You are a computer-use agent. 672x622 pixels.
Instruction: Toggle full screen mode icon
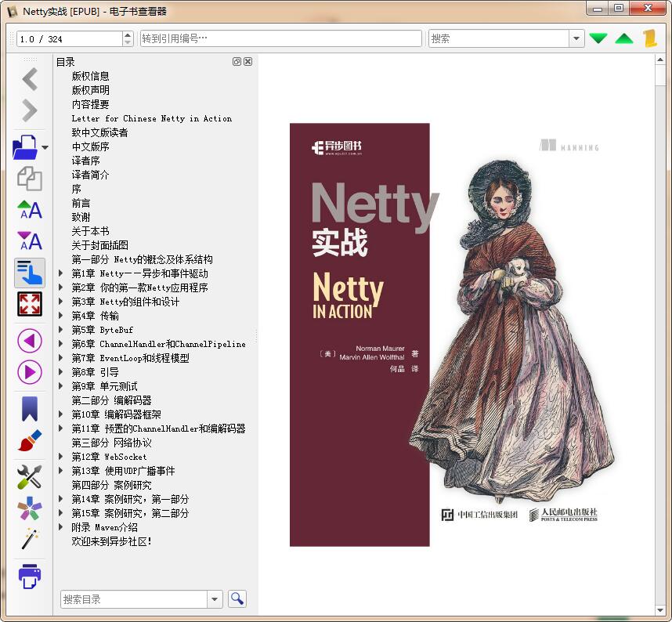[30, 304]
